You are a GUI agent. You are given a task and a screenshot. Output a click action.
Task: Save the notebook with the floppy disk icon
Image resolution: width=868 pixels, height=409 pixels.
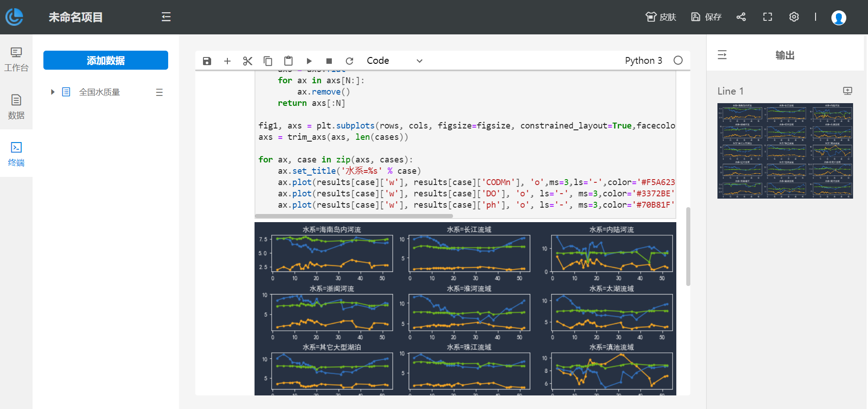pyautogui.click(x=207, y=61)
